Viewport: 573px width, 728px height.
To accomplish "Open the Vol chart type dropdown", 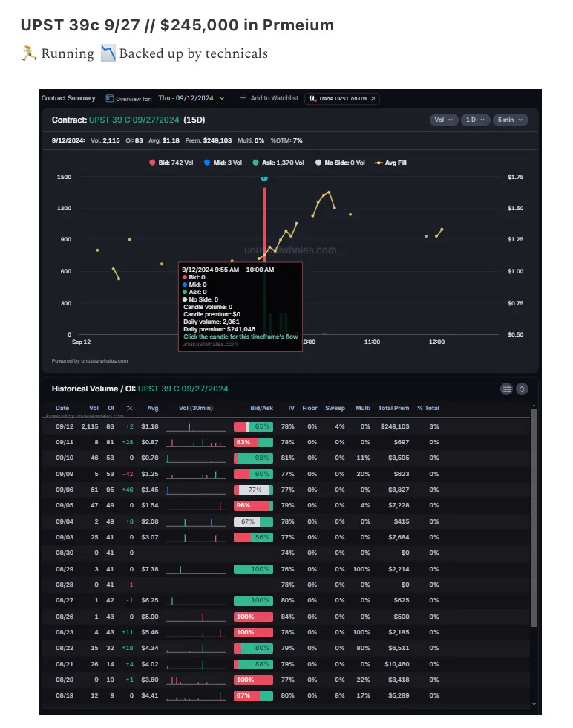I will point(444,120).
